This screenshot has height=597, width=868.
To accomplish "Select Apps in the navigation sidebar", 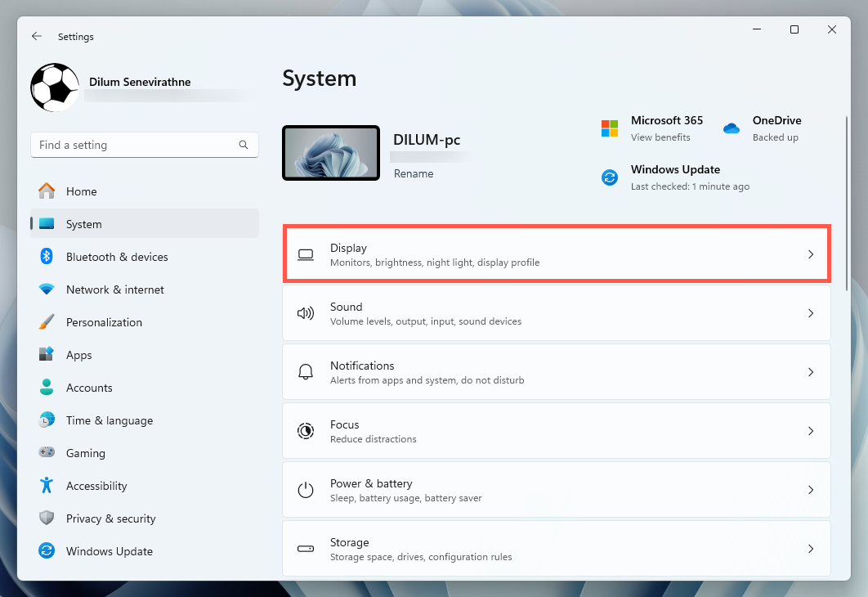I will (78, 355).
